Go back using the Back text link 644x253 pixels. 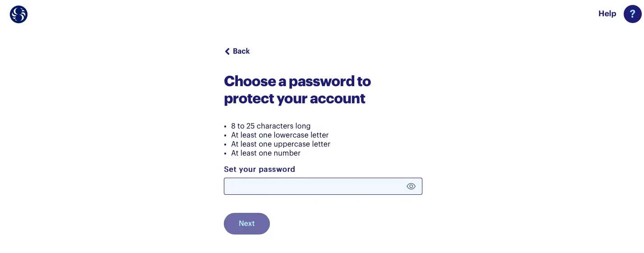[241, 51]
